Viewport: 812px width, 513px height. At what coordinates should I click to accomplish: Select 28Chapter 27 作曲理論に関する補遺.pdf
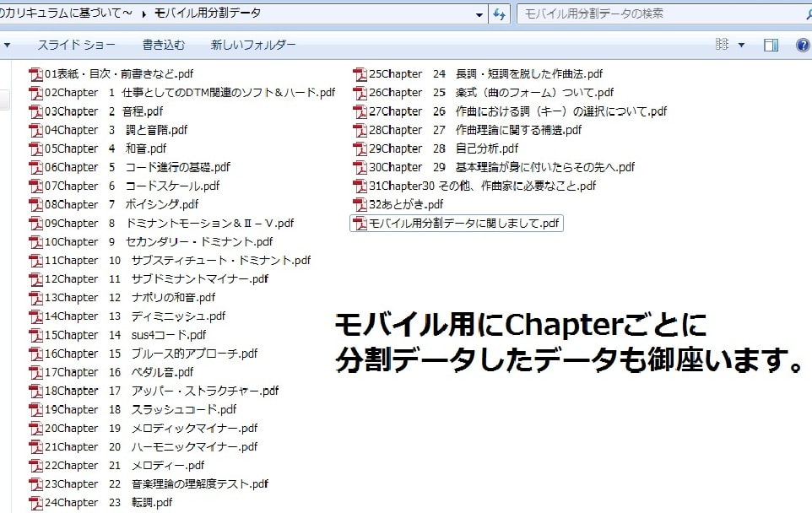point(468,131)
